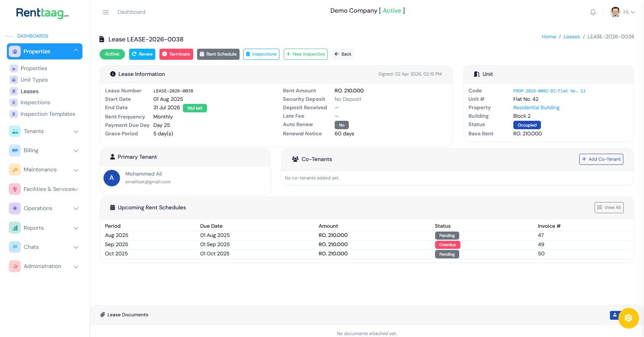The image size is (644, 337).
Task: Click the Add Co-Tenant button
Action: (601, 159)
